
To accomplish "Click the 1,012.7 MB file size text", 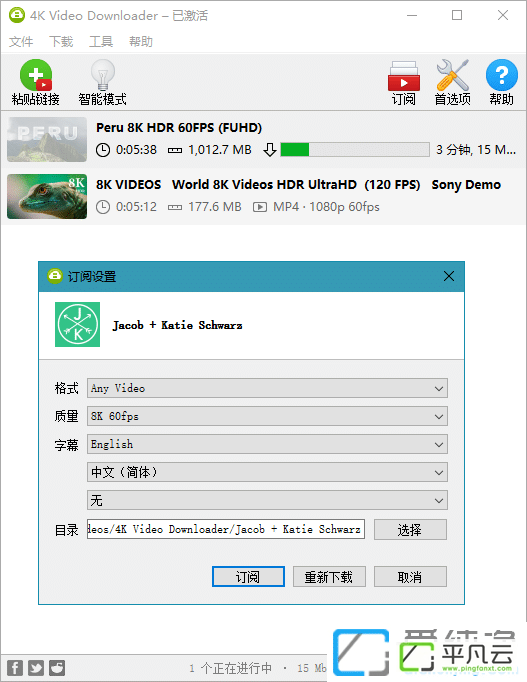I will (220, 150).
